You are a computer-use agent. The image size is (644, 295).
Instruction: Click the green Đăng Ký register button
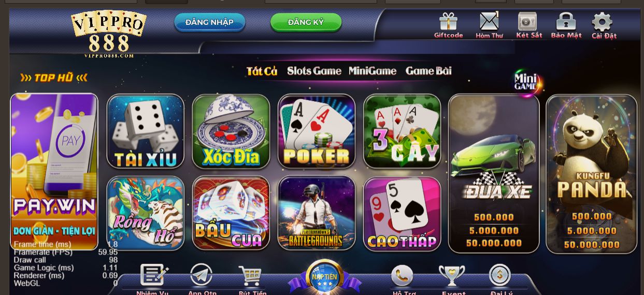point(306,22)
